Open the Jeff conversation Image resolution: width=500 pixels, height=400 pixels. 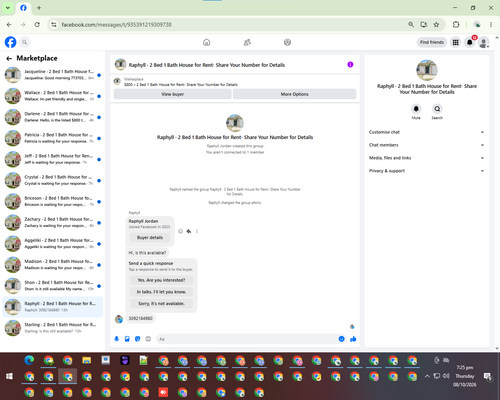tap(53, 159)
